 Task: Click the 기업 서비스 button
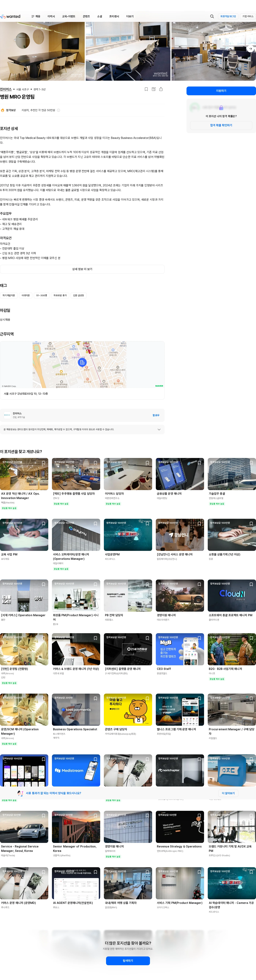pyautogui.click(x=248, y=16)
